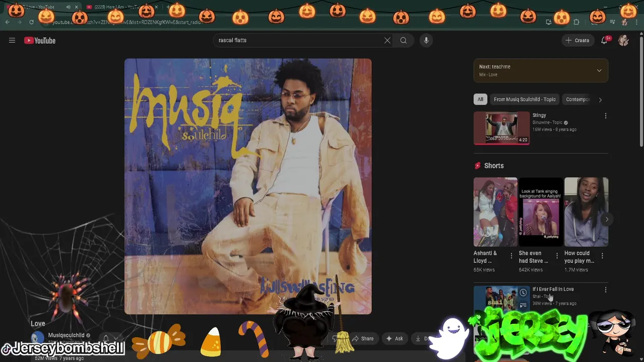Screen dimensions: 644x362
Task: Reload the page with the refresh icon
Action: coord(31,22)
